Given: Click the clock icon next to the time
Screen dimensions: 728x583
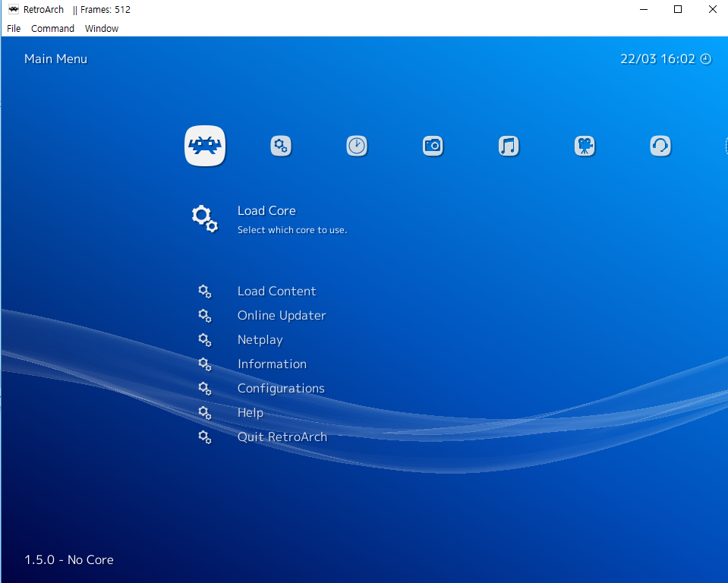Looking at the screenshot, I should click(x=706, y=59).
